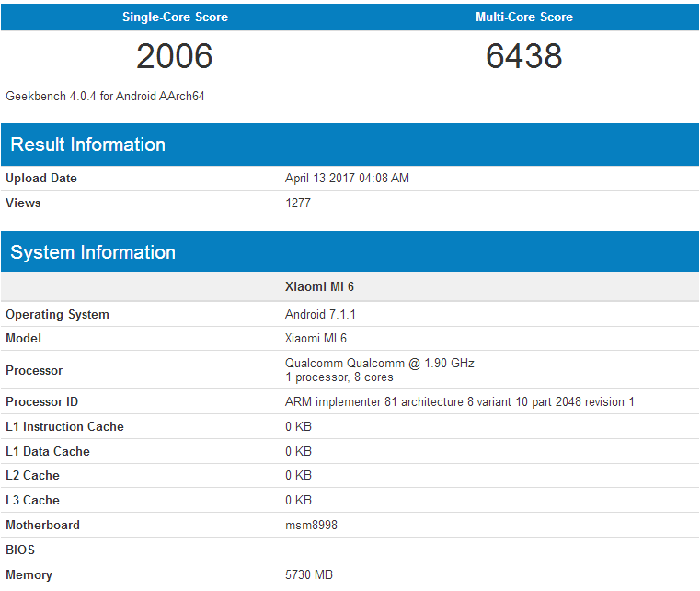Select the 0 KB value for L2 Cache
700x591 pixels.
(x=298, y=475)
